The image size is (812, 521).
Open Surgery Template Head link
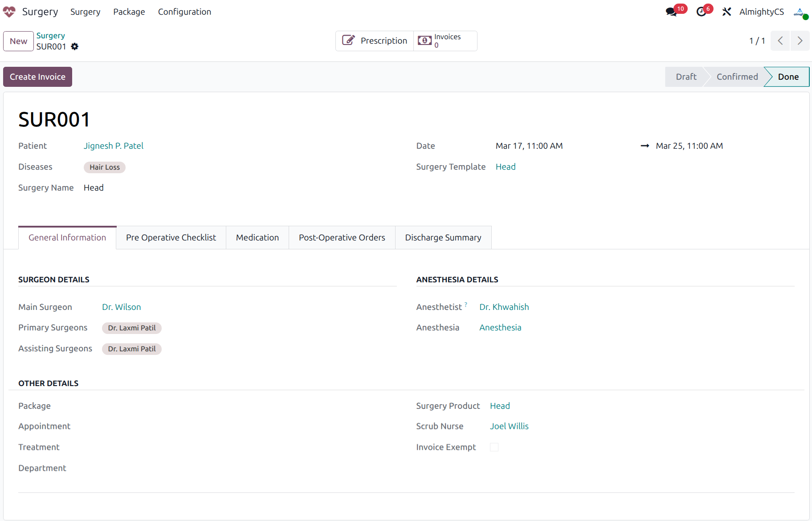[506, 167]
